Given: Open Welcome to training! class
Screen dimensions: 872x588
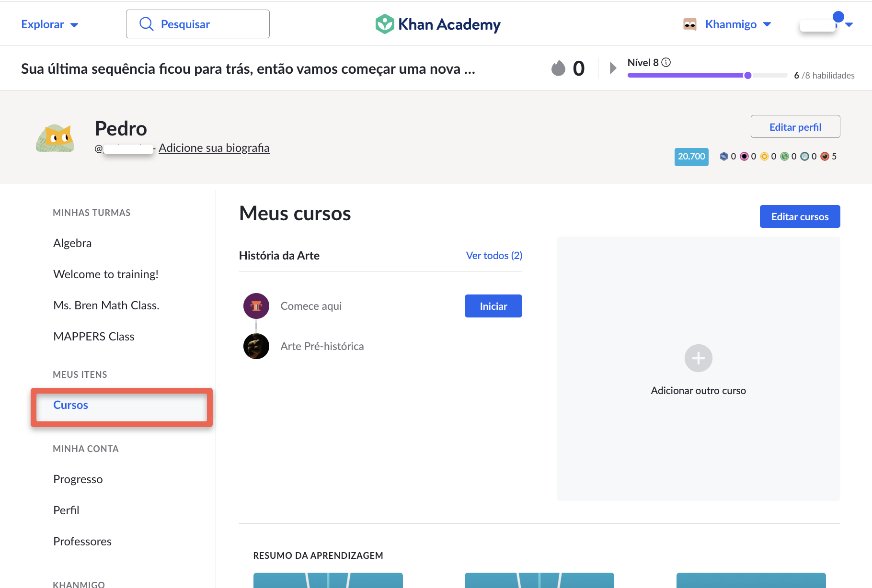Looking at the screenshot, I should pos(106,274).
